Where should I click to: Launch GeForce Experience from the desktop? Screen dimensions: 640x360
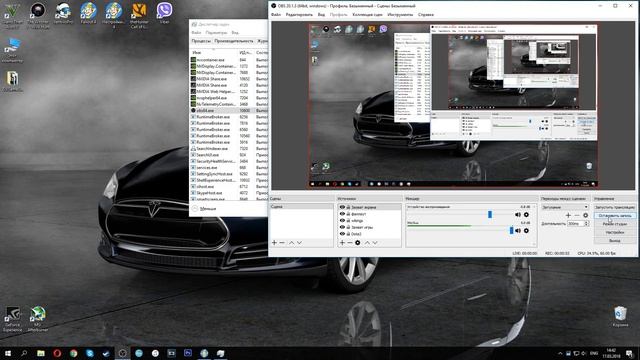13,319
